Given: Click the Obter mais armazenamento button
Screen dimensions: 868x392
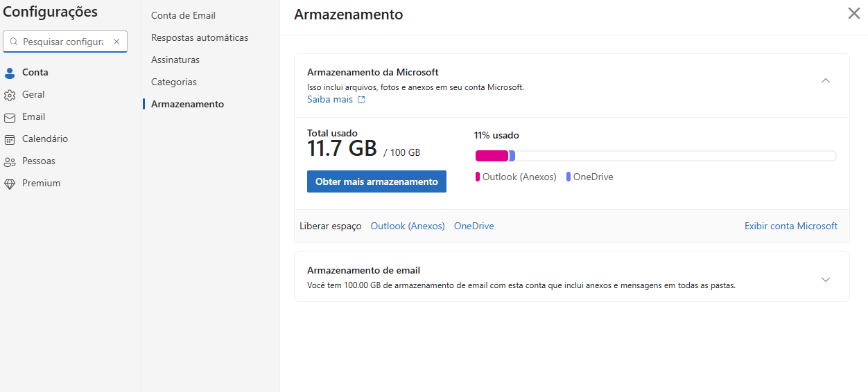Looking at the screenshot, I should [x=376, y=181].
